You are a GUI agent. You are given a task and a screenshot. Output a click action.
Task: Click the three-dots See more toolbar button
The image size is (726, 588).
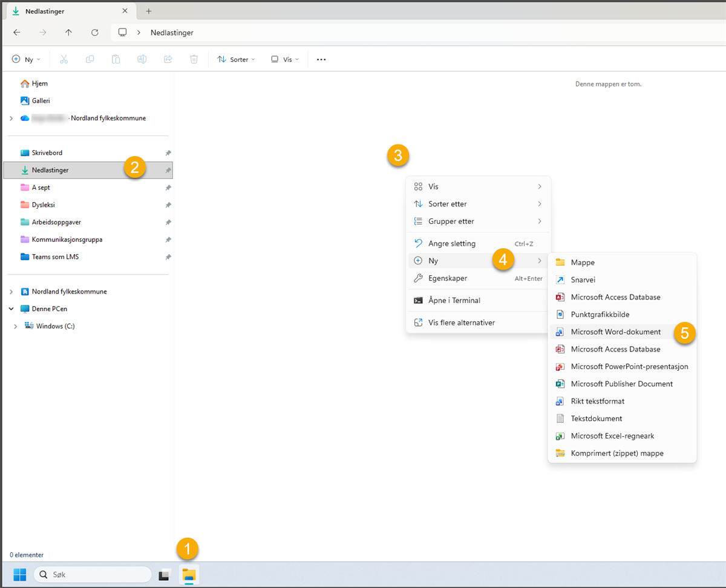[321, 59]
